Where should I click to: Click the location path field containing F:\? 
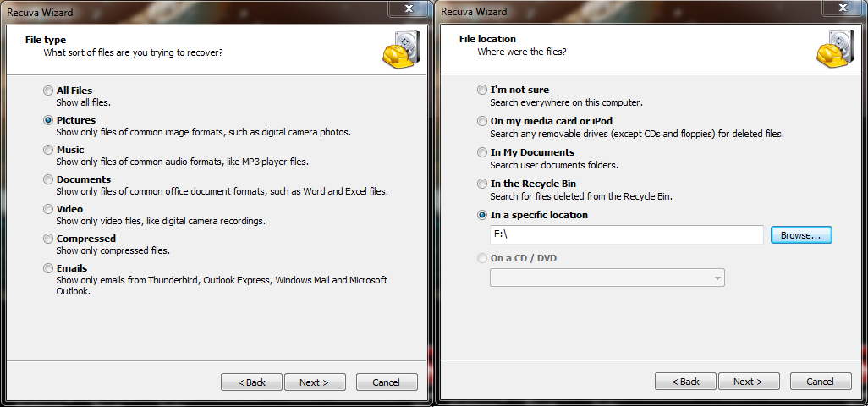(x=627, y=234)
